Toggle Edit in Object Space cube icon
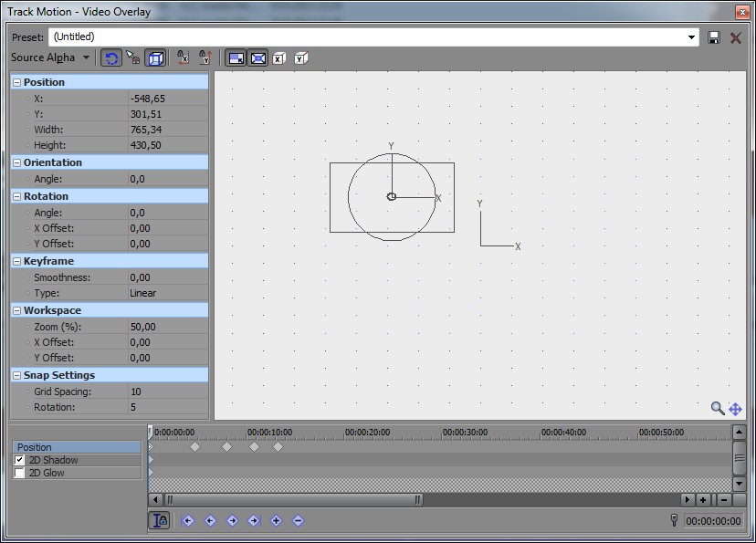The image size is (756, 543). 156,57
